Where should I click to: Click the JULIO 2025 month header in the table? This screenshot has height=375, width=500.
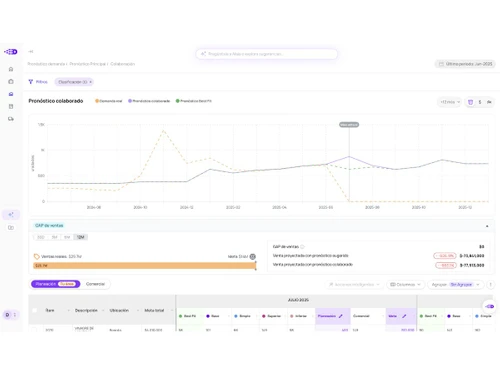click(x=298, y=300)
